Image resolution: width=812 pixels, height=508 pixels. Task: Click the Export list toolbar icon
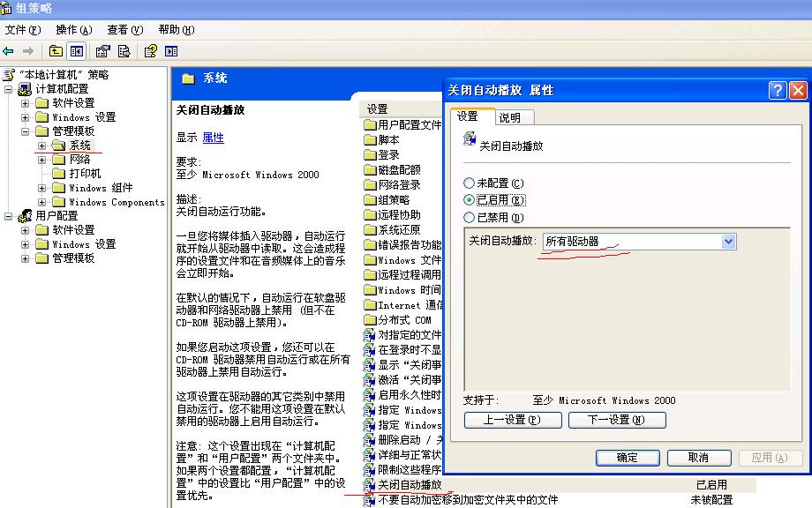click(x=124, y=51)
